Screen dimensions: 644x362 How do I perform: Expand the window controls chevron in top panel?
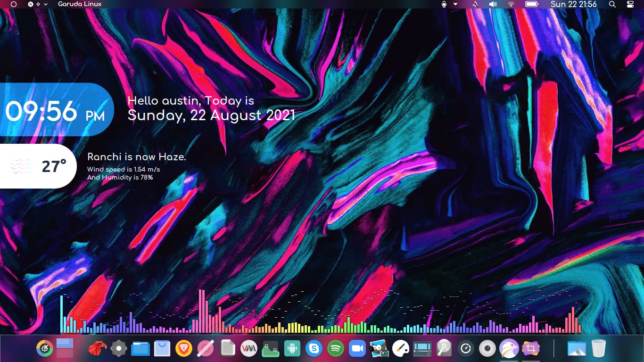46,4
